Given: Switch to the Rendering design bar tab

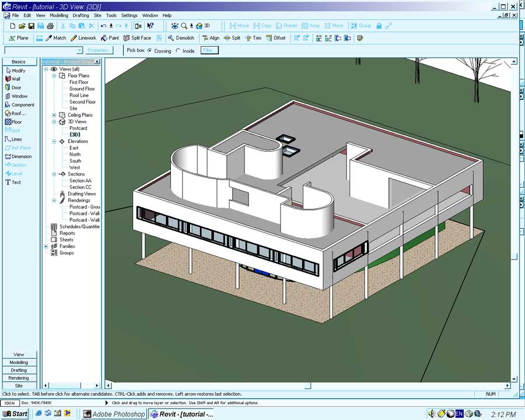Looking at the screenshot, I should tap(19, 378).
